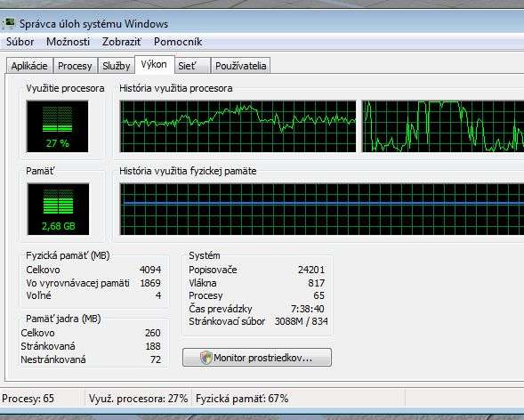Click the Vlákna value 817
Viewport: 524px width, 420px height.
coord(316,283)
